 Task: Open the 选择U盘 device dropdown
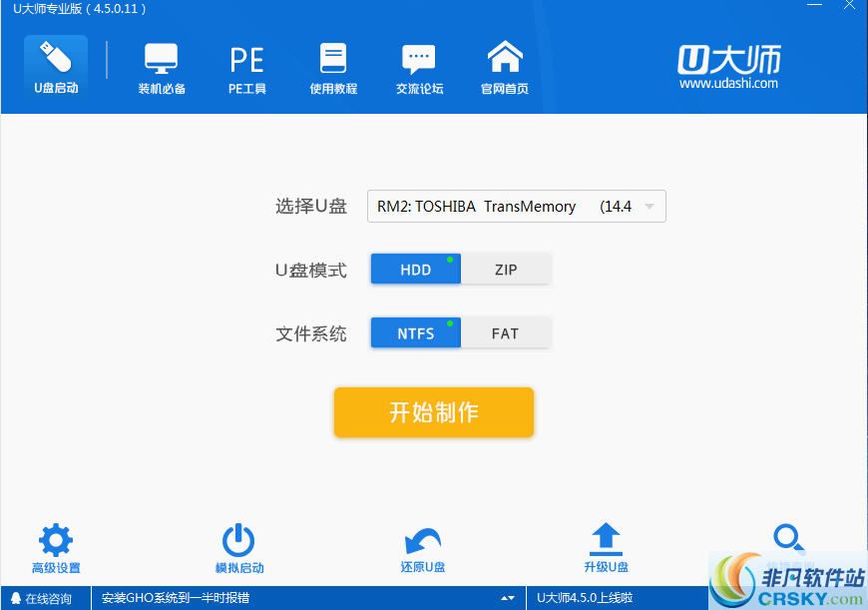[x=650, y=206]
